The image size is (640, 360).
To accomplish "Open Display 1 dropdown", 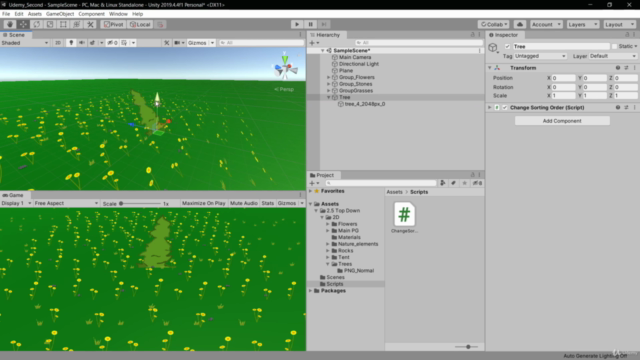I will pyautogui.click(x=16, y=203).
